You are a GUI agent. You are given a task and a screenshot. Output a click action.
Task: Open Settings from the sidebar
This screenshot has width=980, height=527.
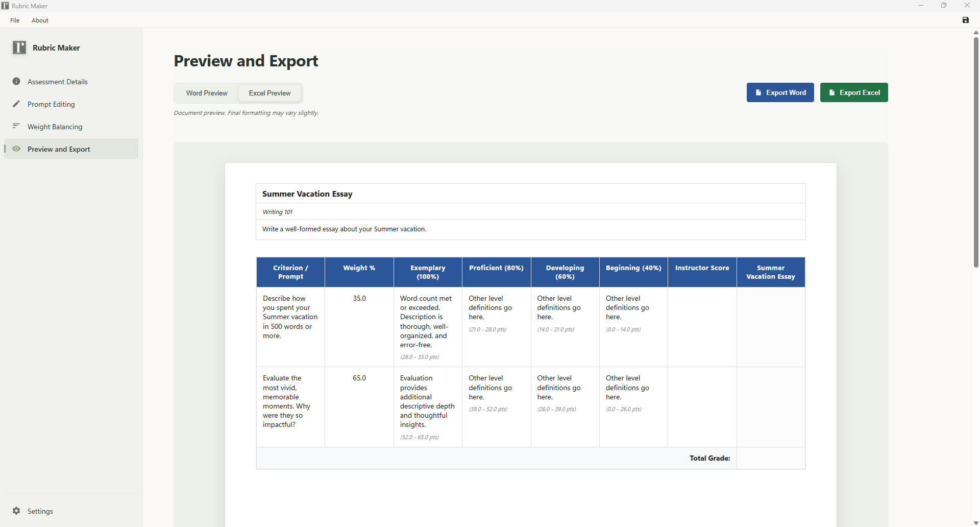[x=71, y=511]
